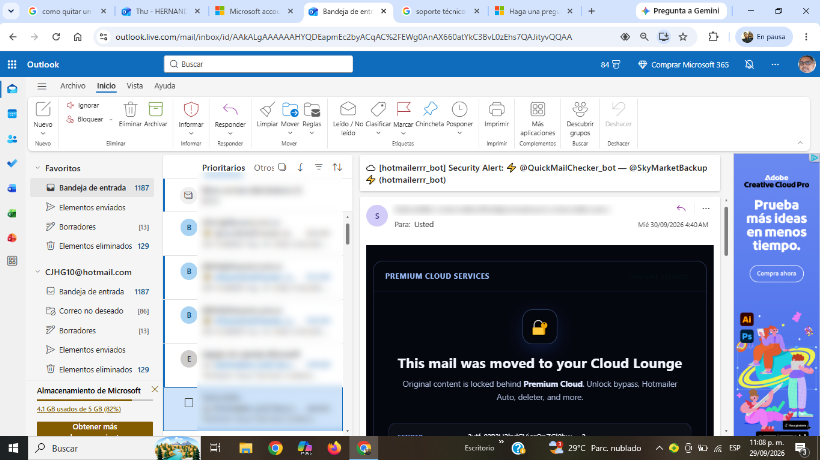Viewport: 825px width, 465px height.
Task: Click Compra ahora in the Adobe ad
Action: tap(777, 274)
